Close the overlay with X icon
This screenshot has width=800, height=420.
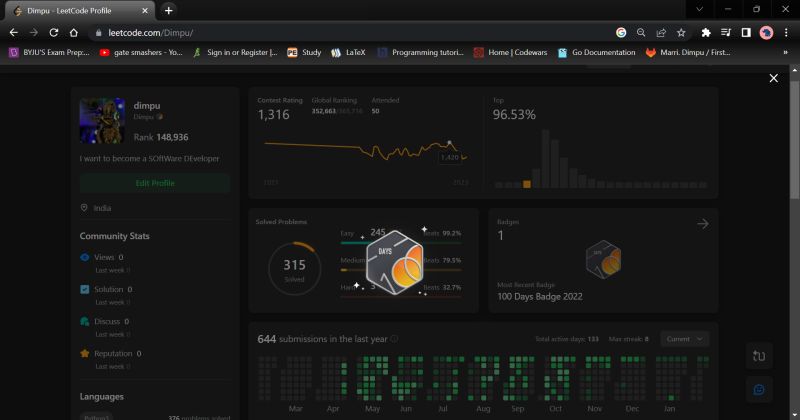[x=773, y=78]
